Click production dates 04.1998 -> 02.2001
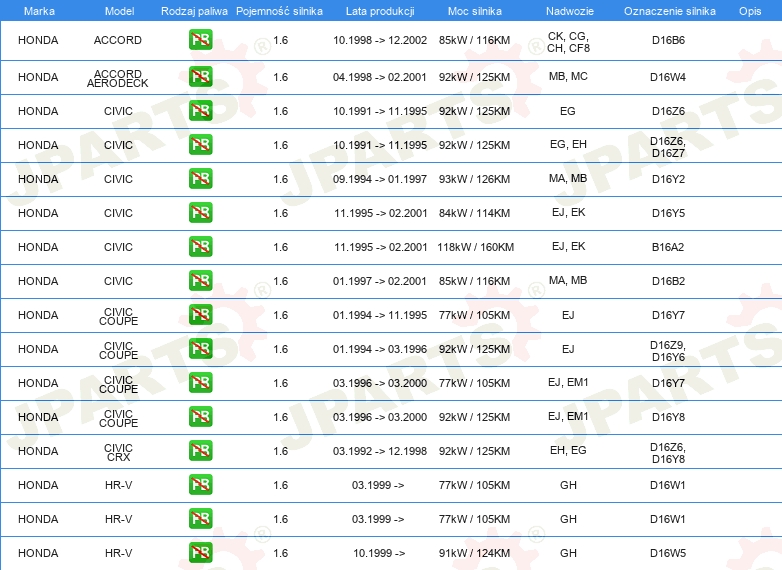The image size is (782, 570). tap(380, 77)
